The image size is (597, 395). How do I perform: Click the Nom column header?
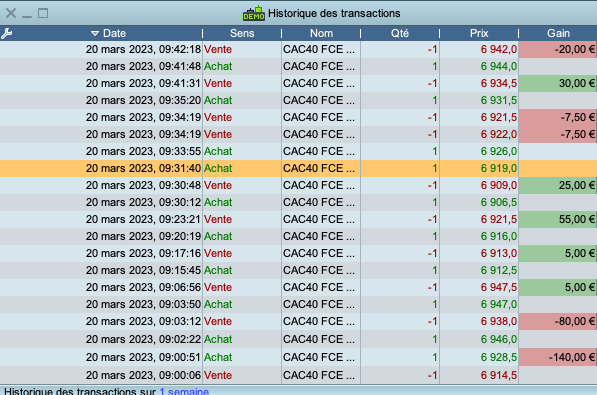(x=321, y=34)
